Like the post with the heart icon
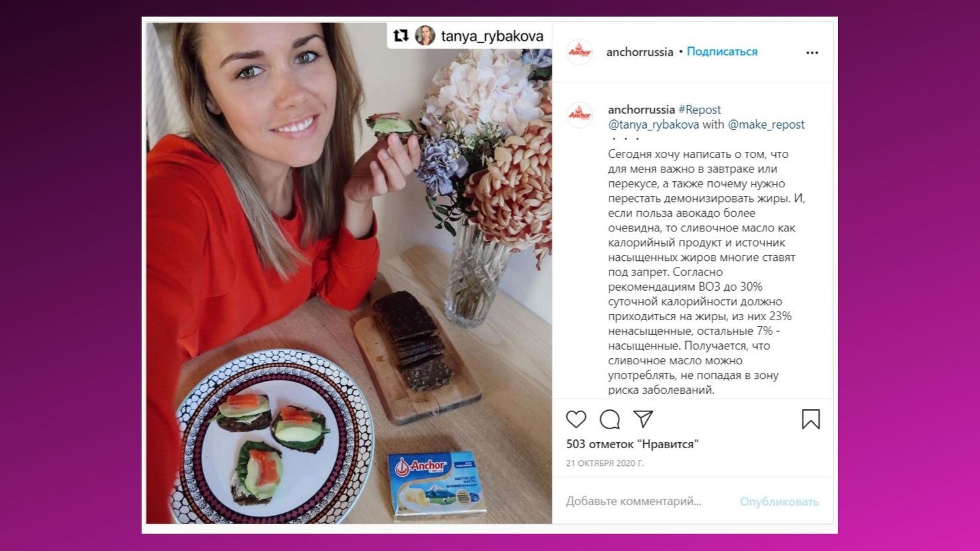This screenshot has height=551, width=980. [576, 419]
